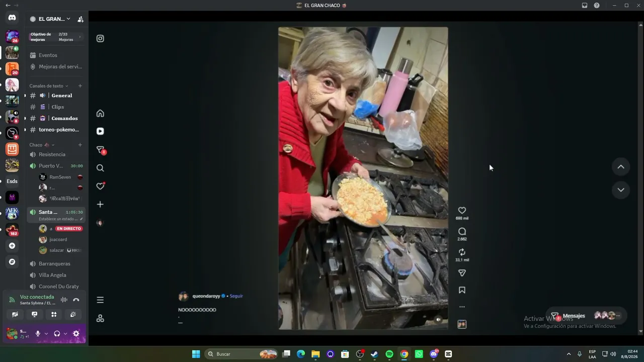Open the Clips text channel
This screenshot has height=362, width=644.
pos(56,107)
